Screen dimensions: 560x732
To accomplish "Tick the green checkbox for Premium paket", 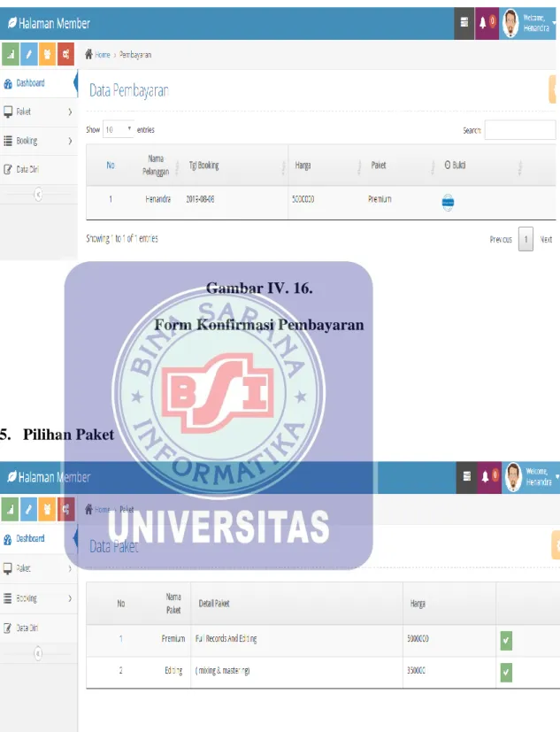I will click(506, 641).
